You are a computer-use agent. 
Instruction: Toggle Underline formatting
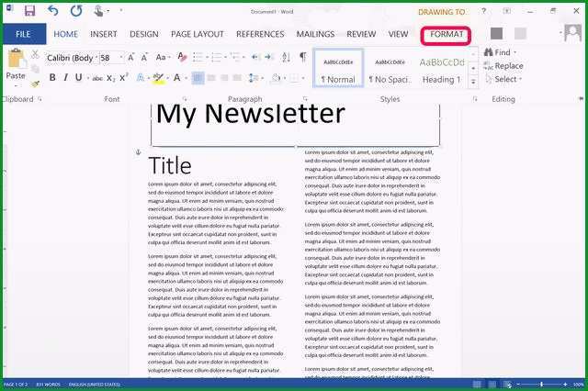(78, 77)
